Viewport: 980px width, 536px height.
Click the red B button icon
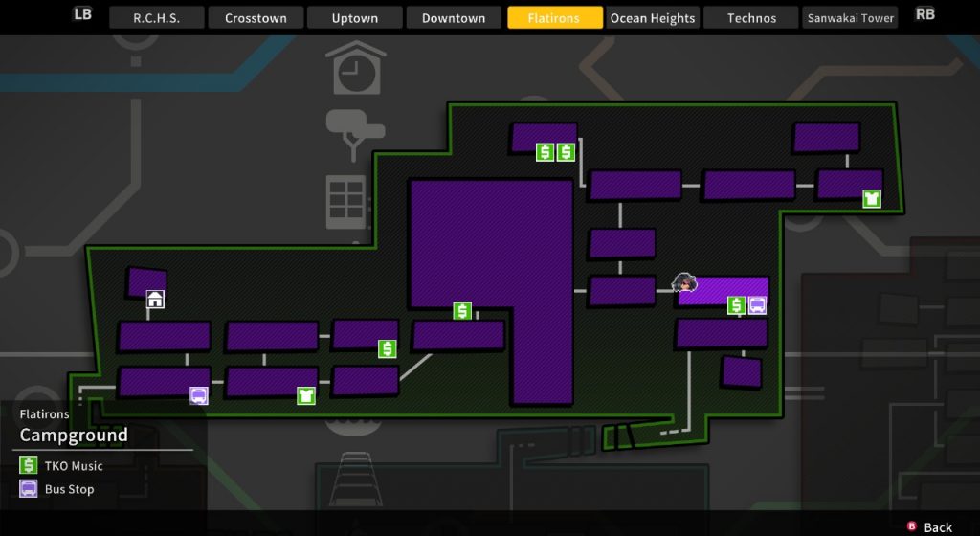point(912,526)
